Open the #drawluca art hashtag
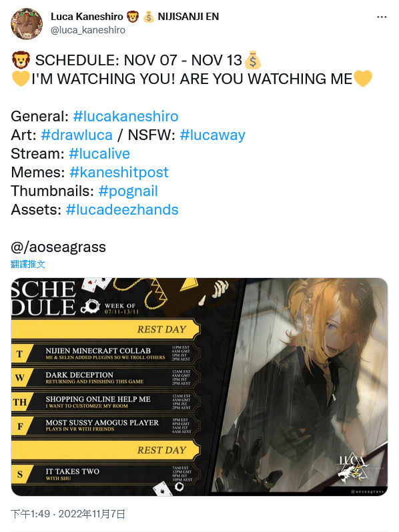 point(77,135)
